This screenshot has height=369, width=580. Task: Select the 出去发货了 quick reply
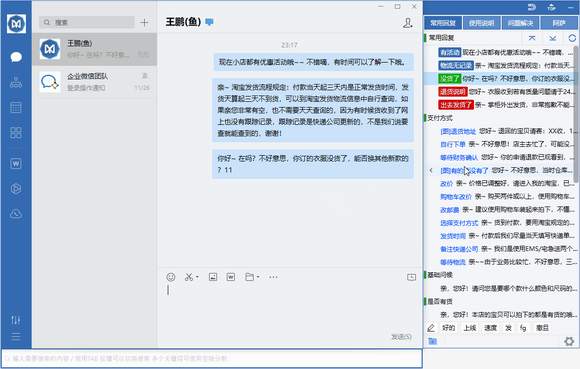[x=456, y=105]
